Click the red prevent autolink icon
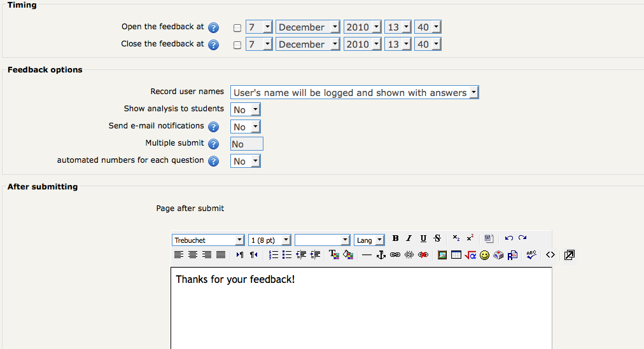Screen dimensions: 644x349 (423, 255)
